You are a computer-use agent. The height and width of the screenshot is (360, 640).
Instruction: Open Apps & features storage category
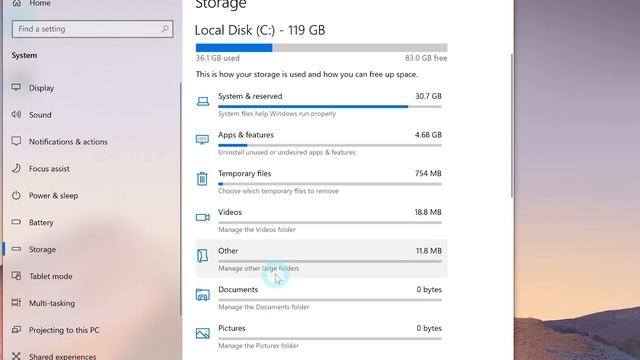click(322, 143)
